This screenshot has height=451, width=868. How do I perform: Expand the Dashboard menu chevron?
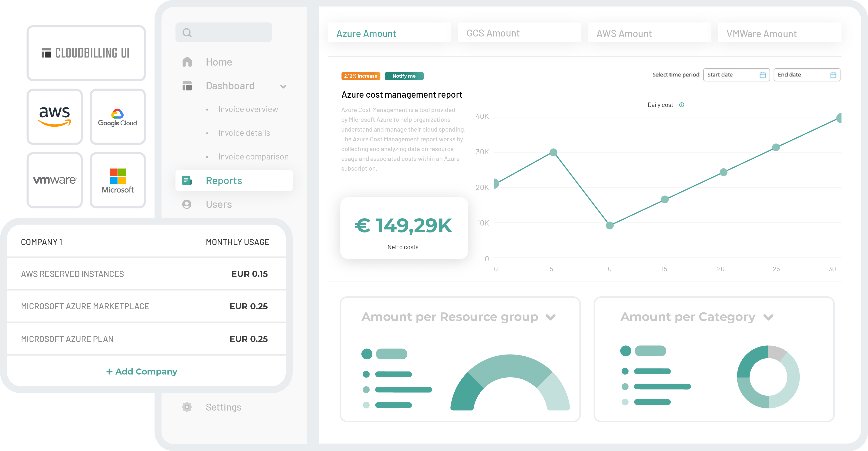pyautogui.click(x=283, y=86)
